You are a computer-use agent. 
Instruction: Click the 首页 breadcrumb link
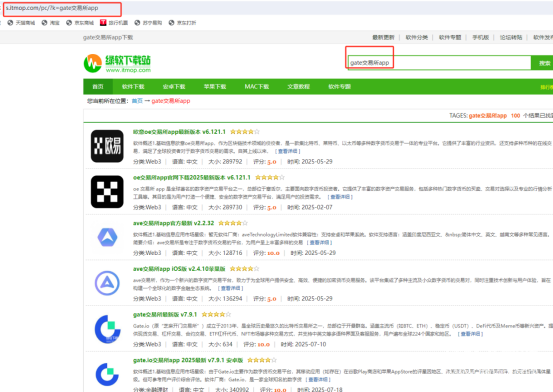[137, 101]
